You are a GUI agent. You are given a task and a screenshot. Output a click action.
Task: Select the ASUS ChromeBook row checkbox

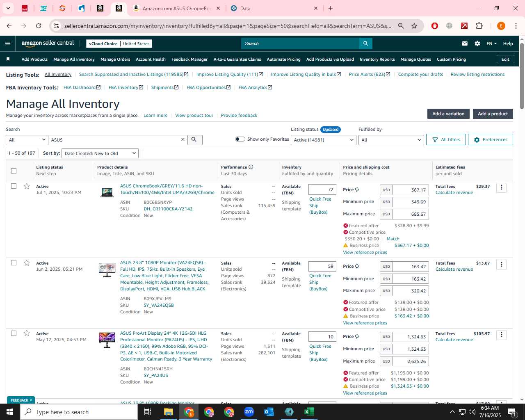pyautogui.click(x=14, y=186)
